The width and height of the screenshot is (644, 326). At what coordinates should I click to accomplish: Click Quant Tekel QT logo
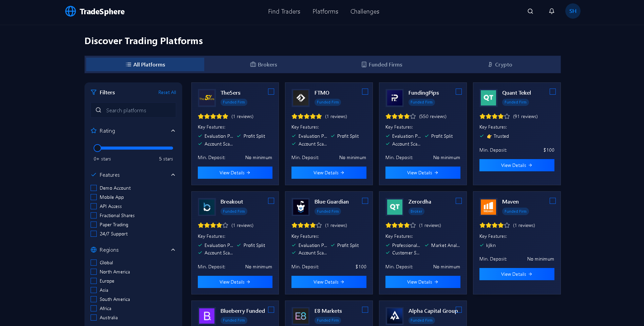488,98
